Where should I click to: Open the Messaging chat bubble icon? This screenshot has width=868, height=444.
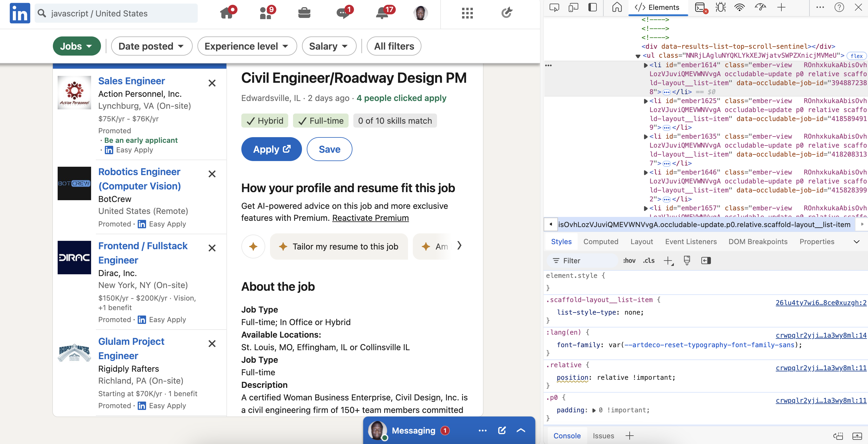point(343,13)
